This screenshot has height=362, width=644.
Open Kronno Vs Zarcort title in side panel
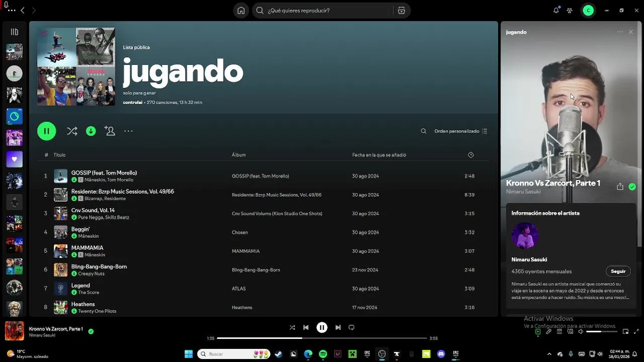(x=553, y=183)
